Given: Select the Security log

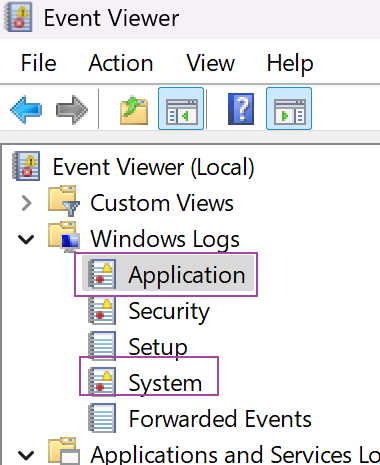Looking at the screenshot, I should click(169, 311).
